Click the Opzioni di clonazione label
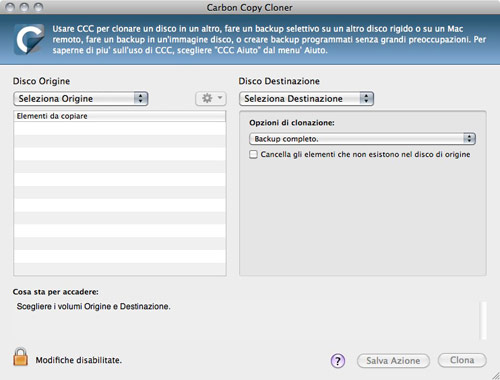The image size is (500, 380). [292, 123]
